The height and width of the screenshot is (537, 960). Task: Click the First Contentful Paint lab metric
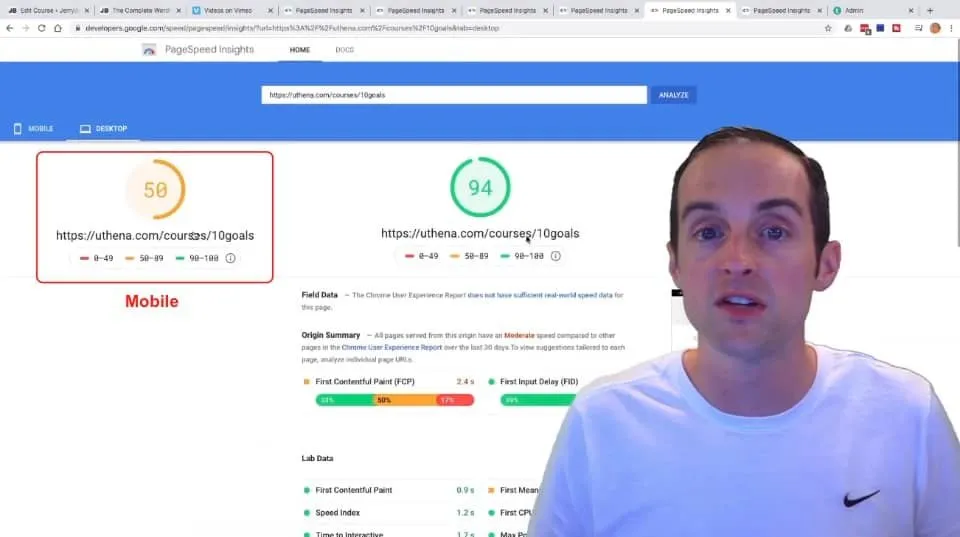tap(354, 490)
